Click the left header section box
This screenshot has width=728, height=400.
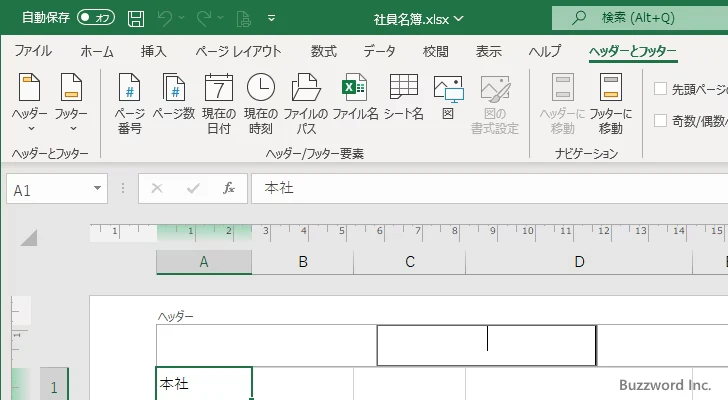coord(266,345)
